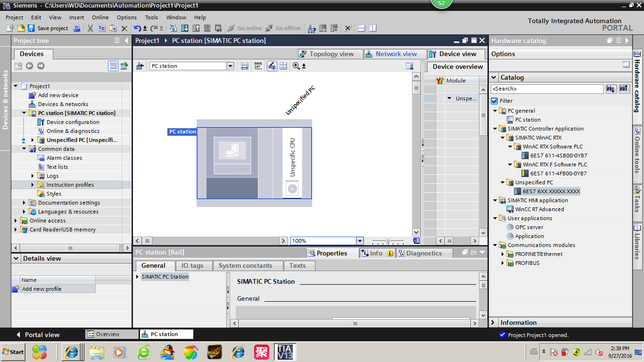Go forward with the project tree right arrow
This screenshot has width=644, height=362.
coord(41,66)
